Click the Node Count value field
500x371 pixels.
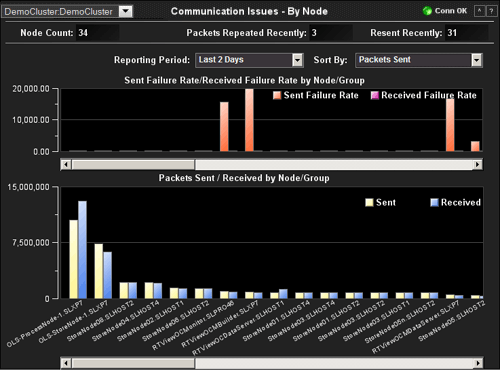pyautogui.click(x=97, y=33)
